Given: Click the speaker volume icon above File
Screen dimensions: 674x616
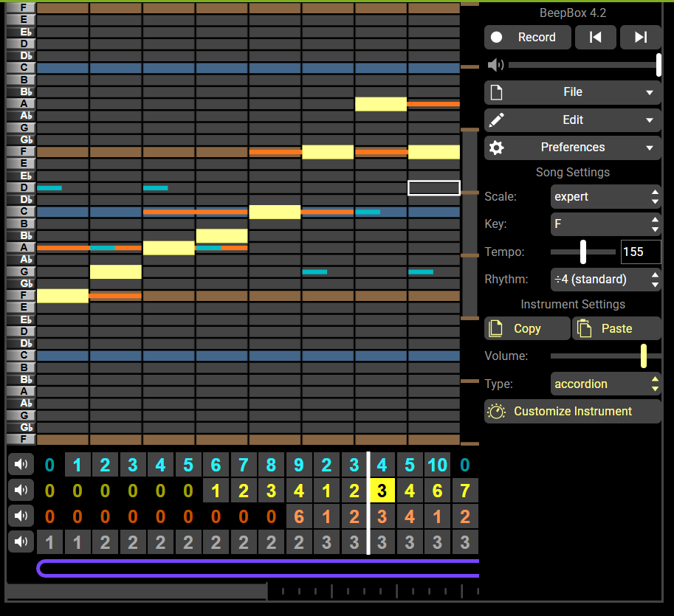Looking at the screenshot, I should coord(495,65).
